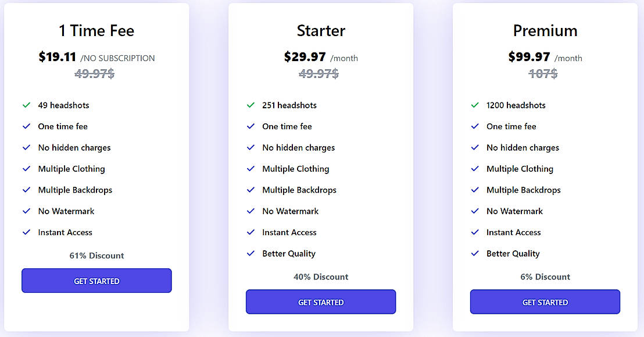Click the 61% Discount label
Image resolution: width=644 pixels, height=337 pixels.
click(x=96, y=256)
